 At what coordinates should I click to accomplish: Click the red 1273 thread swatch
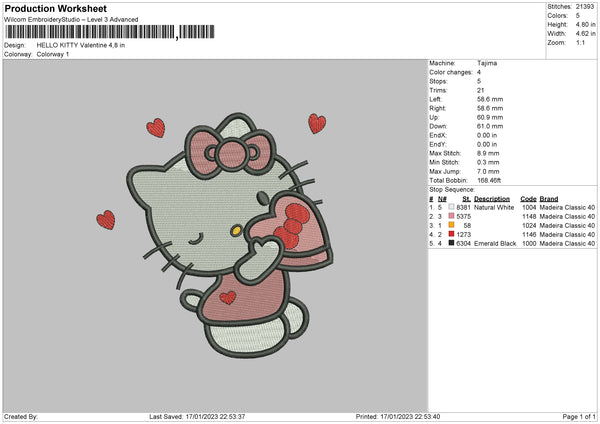(x=451, y=234)
